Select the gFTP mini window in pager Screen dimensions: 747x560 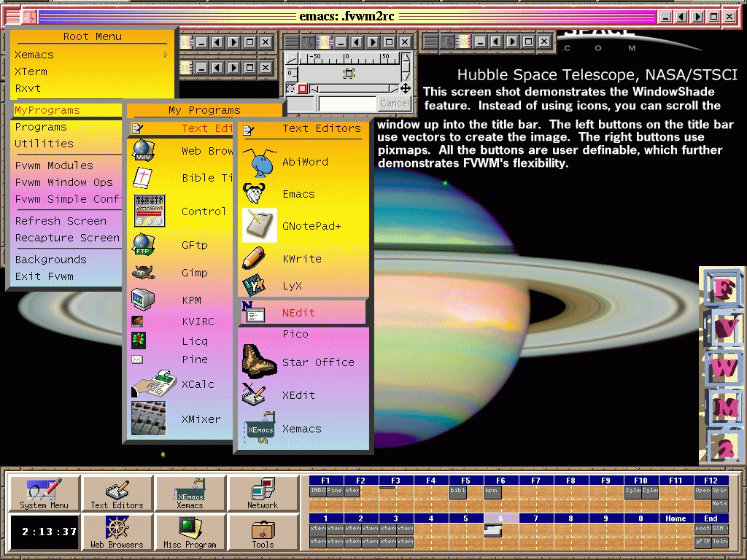(703, 542)
